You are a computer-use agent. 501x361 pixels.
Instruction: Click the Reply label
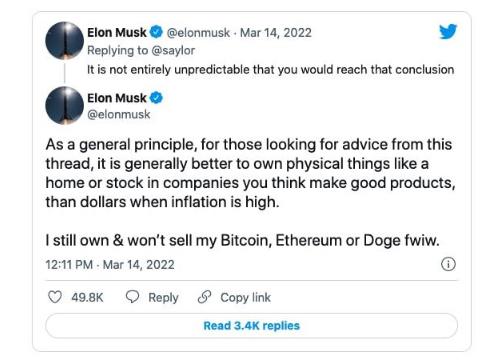coord(163,297)
